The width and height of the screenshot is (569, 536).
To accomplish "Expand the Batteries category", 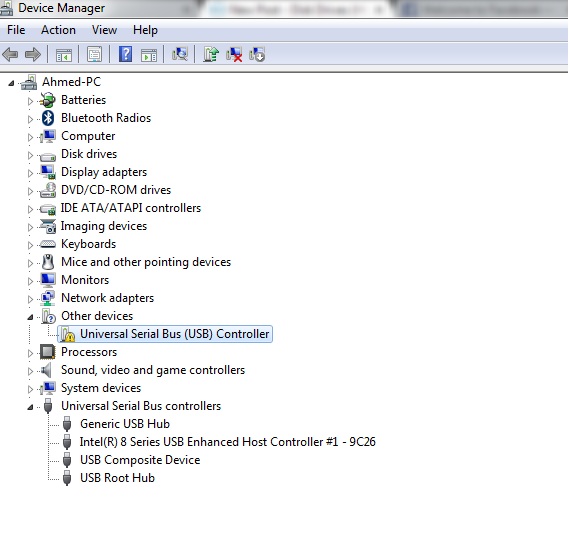I will (30, 101).
